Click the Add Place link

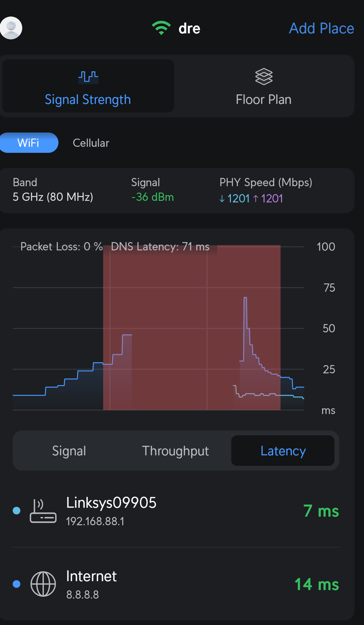click(x=321, y=28)
